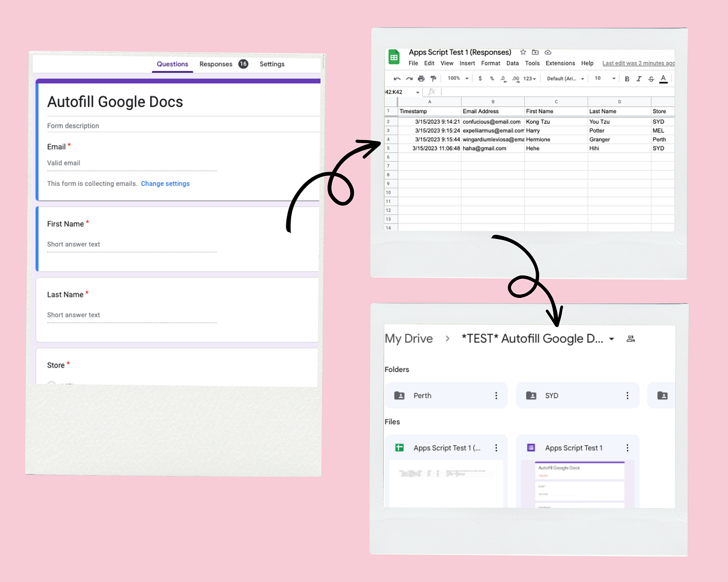Image resolution: width=728 pixels, height=582 pixels.
Task: Click the Italic formatting icon
Action: tap(638, 79)
